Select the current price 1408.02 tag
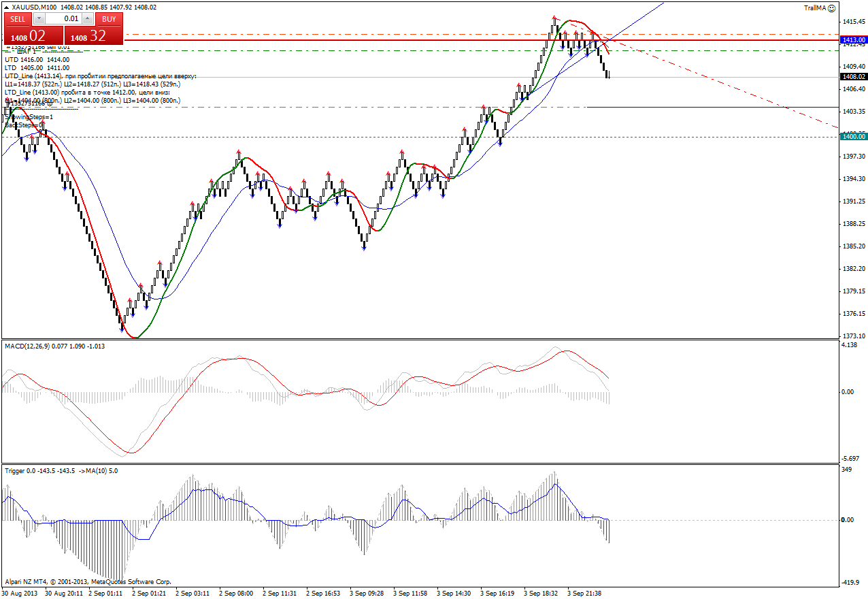The height and width of the screenshot is (599, 868). coord(853,77)
